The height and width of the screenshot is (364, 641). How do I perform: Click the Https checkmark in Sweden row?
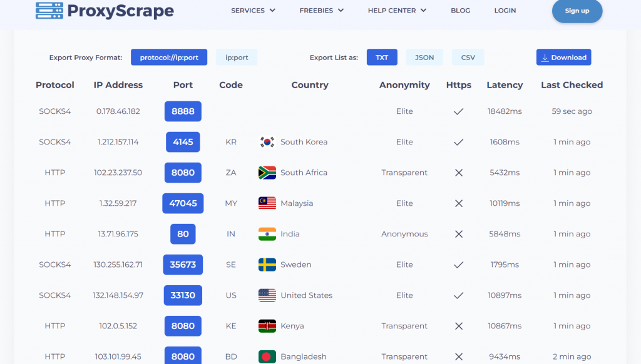coord(459,265)
